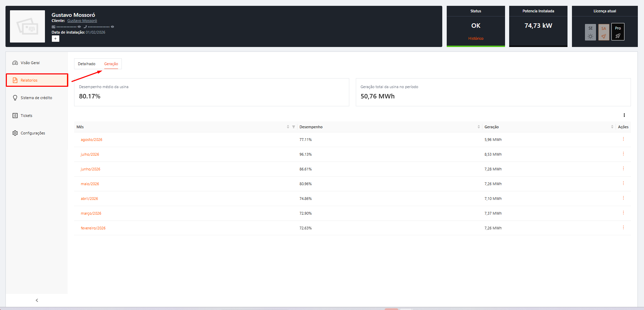Open actions menu for abril/2026 row
This screenshot has width=644, height=310.
pyautogui.click(x=623, y=198)
